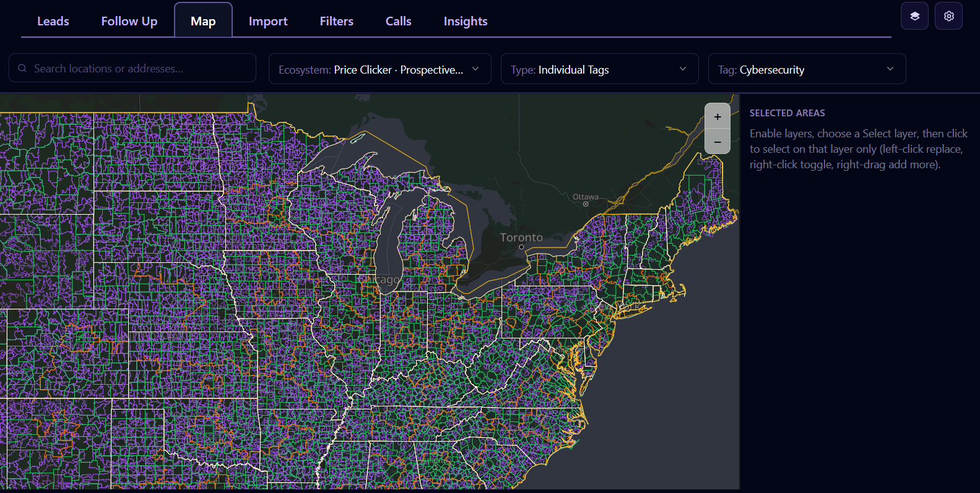Open the Type Individual Tags dropdown
This screenshot has width=980, height=493.
(x=600, y=69)
